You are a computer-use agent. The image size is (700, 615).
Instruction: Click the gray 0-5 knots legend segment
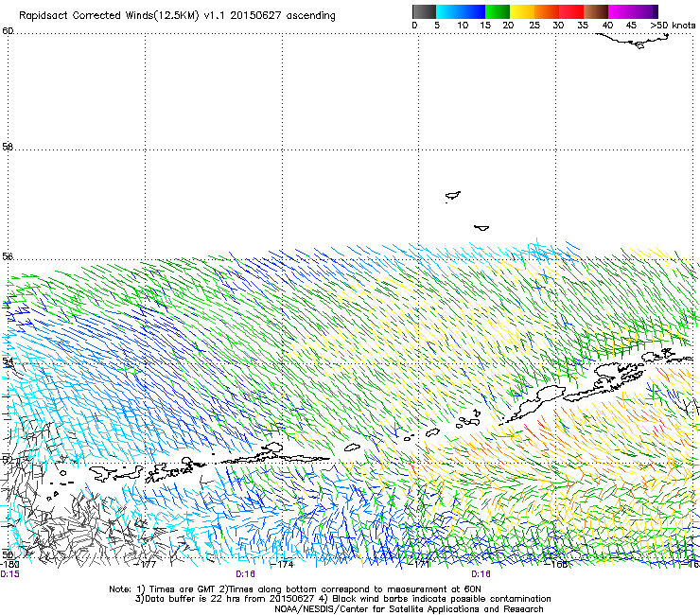(x=424, y=11)
